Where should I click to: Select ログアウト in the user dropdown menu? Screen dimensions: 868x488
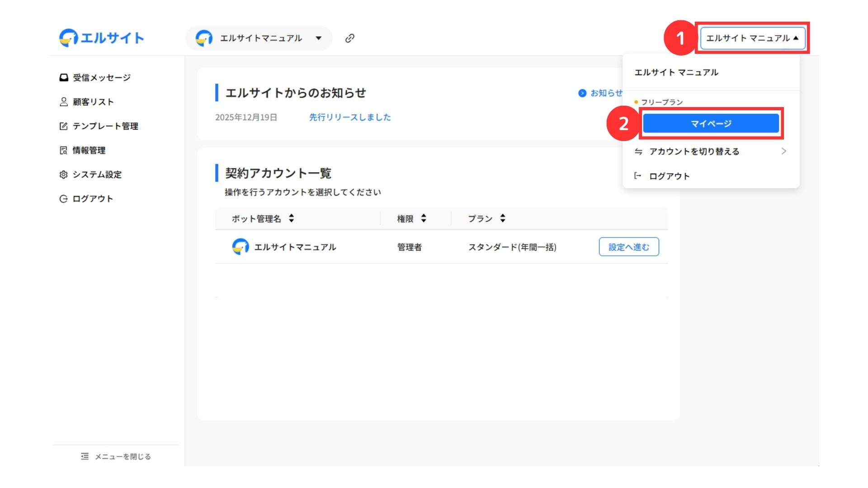(x=669, y=176)
